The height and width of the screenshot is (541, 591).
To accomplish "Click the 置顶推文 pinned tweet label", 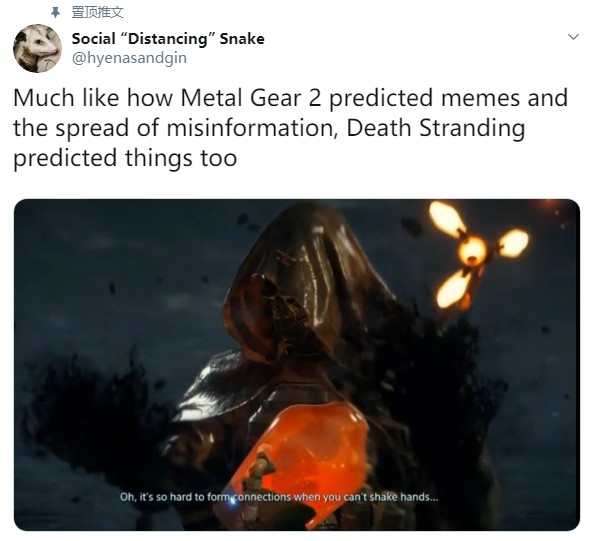I will tap(97, 13).
